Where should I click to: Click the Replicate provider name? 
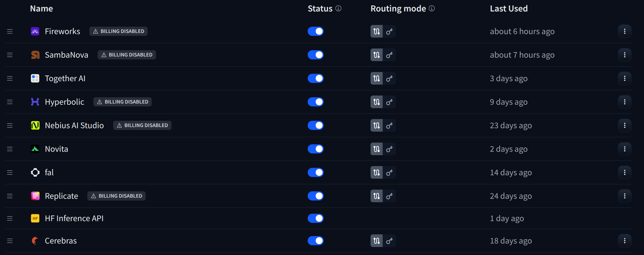click(61, 196)
